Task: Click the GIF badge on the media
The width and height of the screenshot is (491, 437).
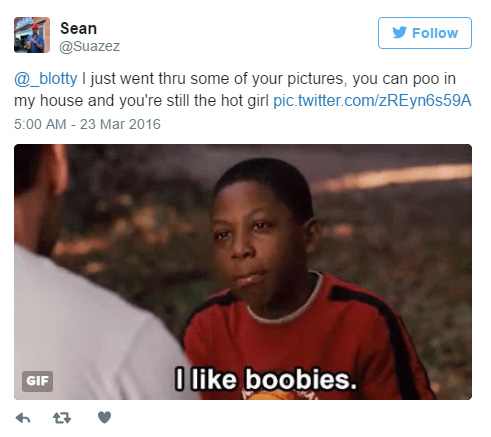Action: click(x=37, y=381)
